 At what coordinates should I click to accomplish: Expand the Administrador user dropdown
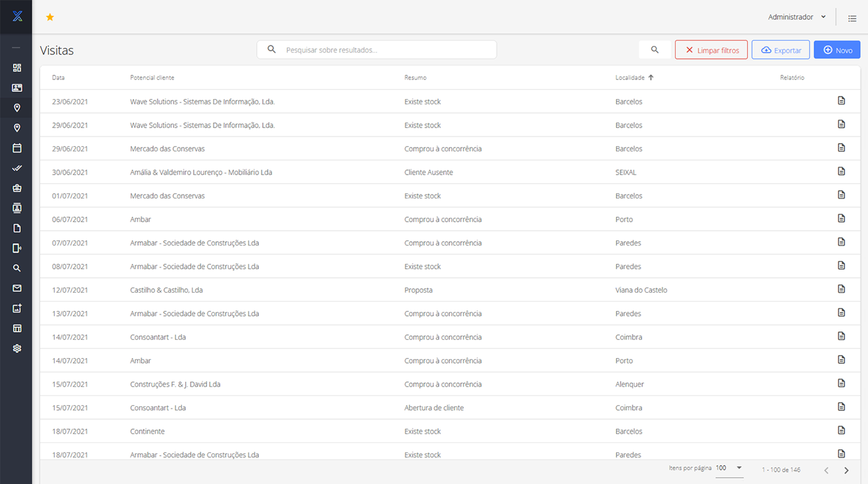coord(797,17)
